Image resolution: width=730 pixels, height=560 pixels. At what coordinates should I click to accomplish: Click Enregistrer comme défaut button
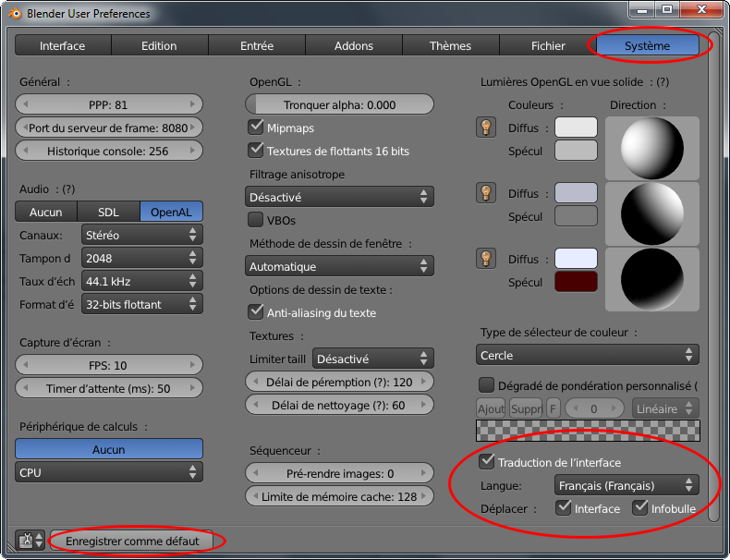click(132, 541)
